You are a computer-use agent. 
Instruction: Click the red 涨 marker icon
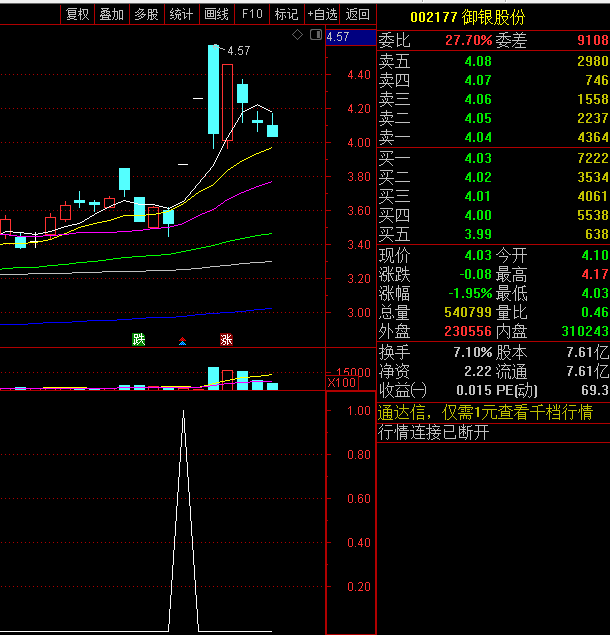(226, 339)
